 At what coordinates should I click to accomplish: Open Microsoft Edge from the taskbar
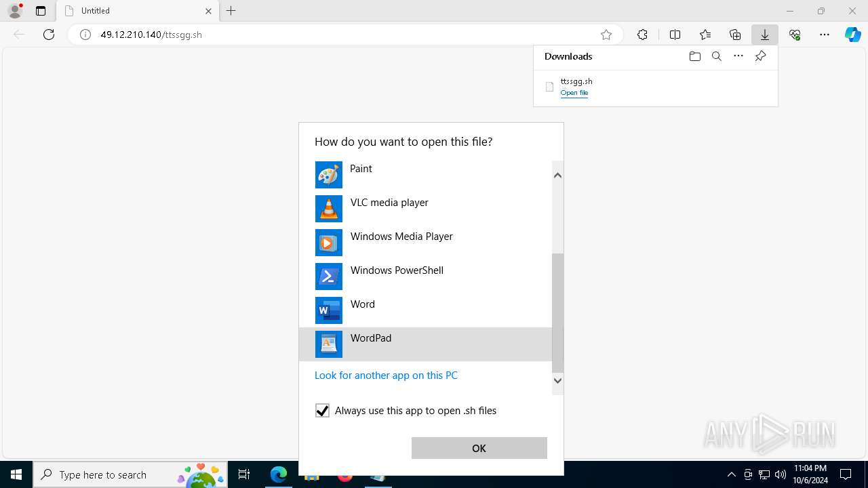click(x=279, y=474)
